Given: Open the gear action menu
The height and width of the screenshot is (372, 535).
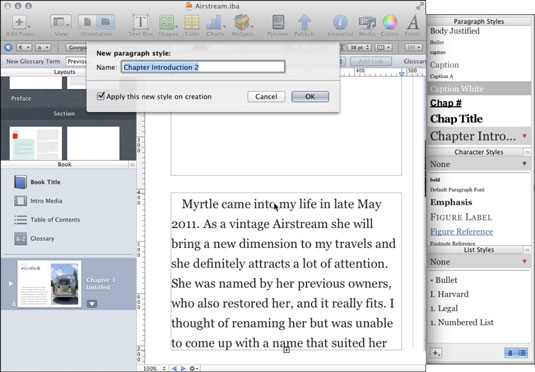Looking at the screenshot, I should click(x=194, y=368).
